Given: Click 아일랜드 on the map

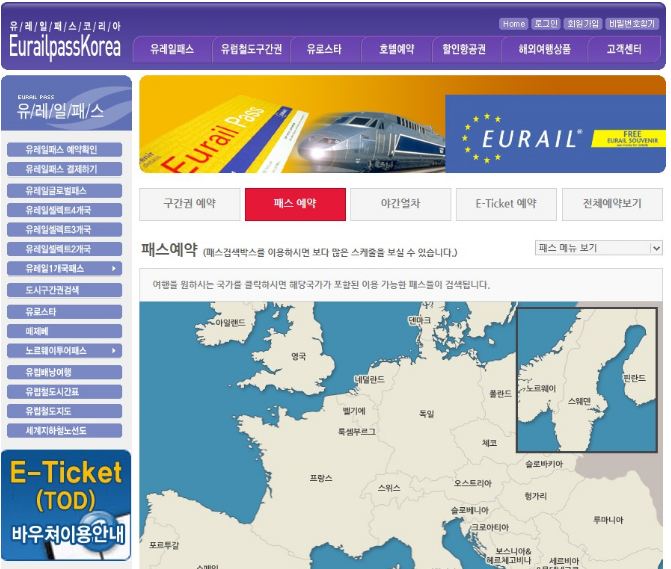Looking at the screenshot, I should [230, 323].
